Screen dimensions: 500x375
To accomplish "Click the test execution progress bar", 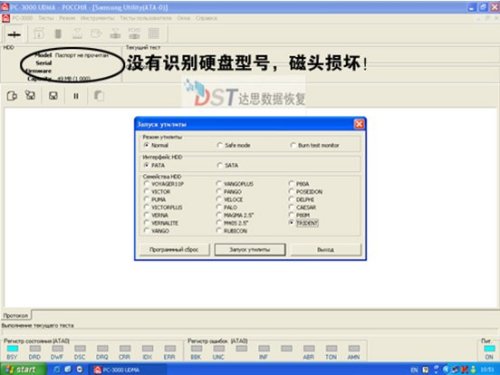I will [250, 332].
